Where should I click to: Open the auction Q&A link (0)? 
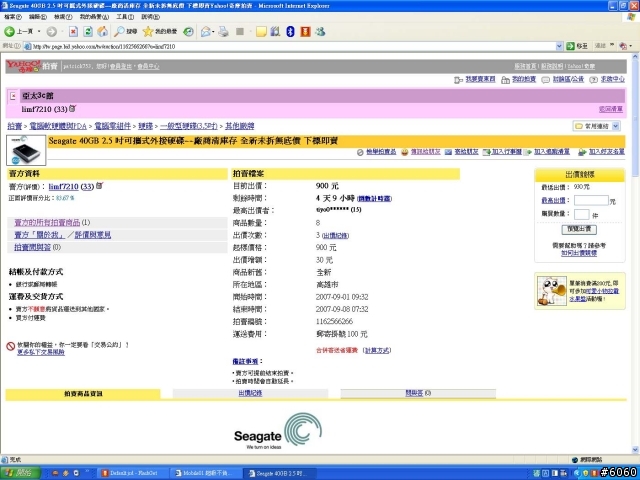[33, 247]
